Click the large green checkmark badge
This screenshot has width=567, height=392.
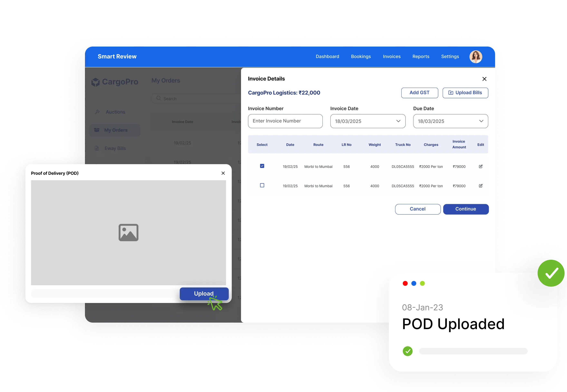(x=551, y=273)
